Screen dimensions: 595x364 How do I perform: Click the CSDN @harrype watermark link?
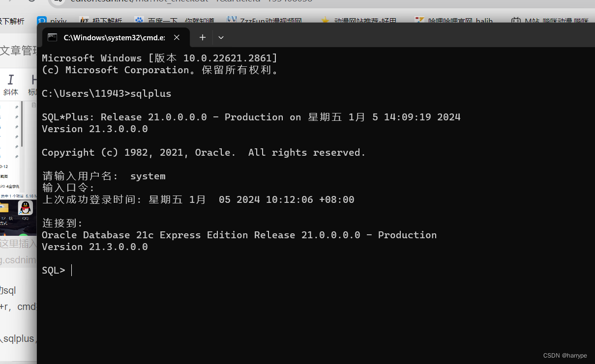pyautogui.click(x=565, y=355)
